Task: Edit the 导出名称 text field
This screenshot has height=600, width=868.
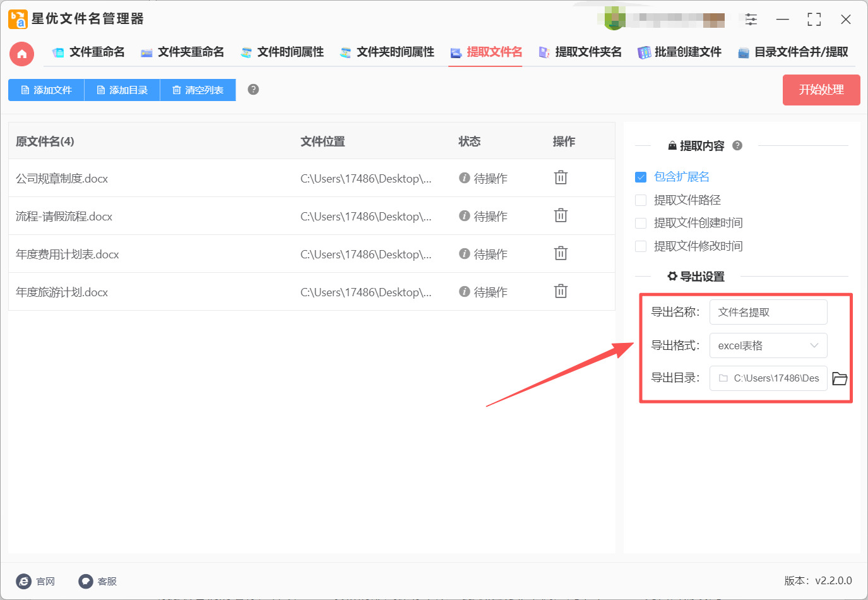Action: [768, 312]
